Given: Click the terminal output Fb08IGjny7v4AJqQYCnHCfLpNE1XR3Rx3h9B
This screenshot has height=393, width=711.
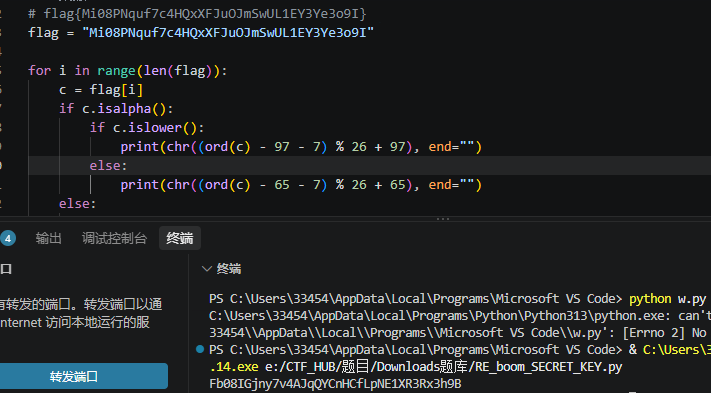Looking at the screenshot, I should pos(335,383).
